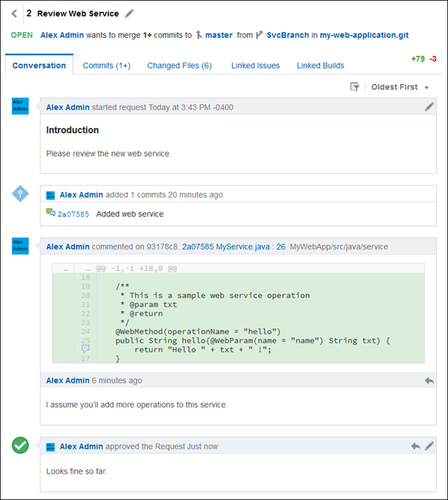Edit the Introduction comment with pencil icon
The height and width of the screenshot is (500, 448).
click(x=429, y=107)
